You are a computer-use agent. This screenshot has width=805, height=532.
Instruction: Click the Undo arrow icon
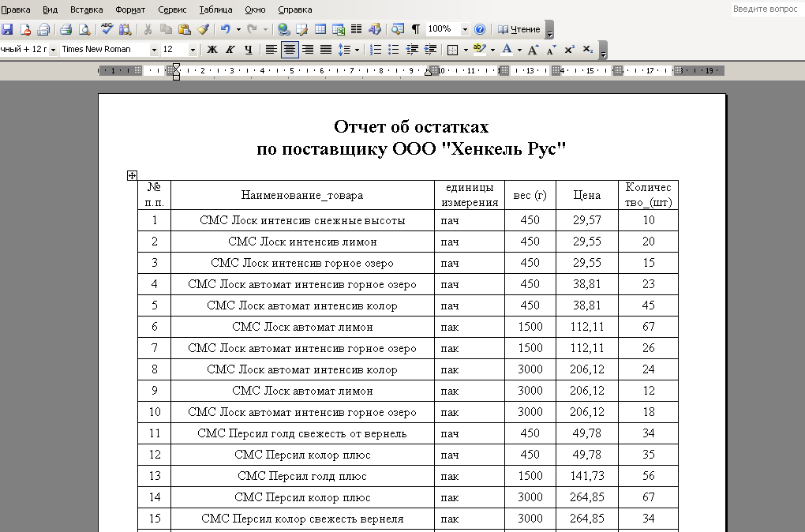click(x=226, y=29)
